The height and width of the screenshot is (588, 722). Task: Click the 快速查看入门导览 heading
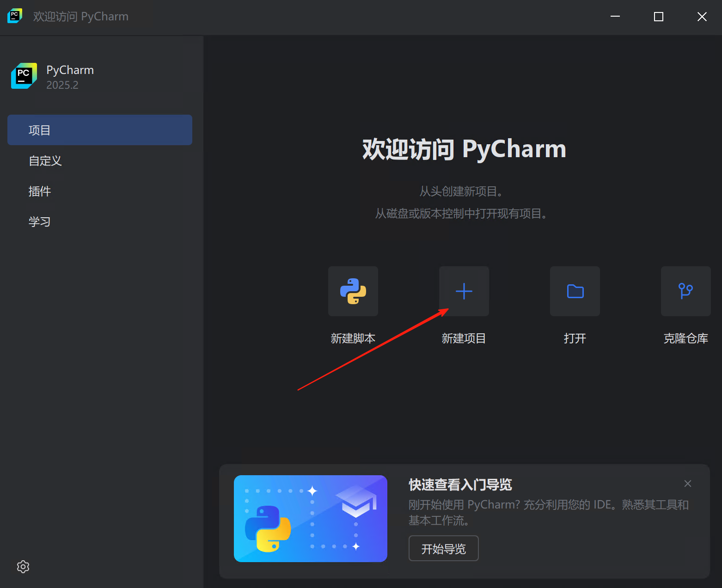click(x=460, y=484)
